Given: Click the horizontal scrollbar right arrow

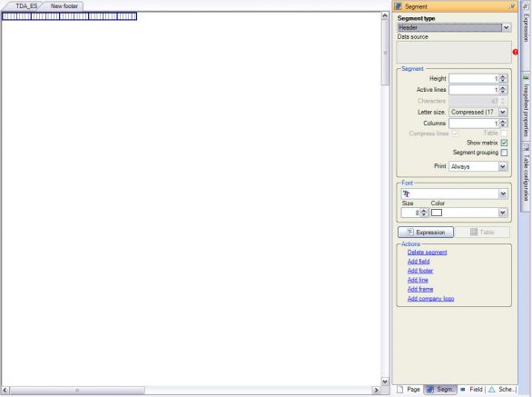Looking at the screenshot, I should 376,391.
